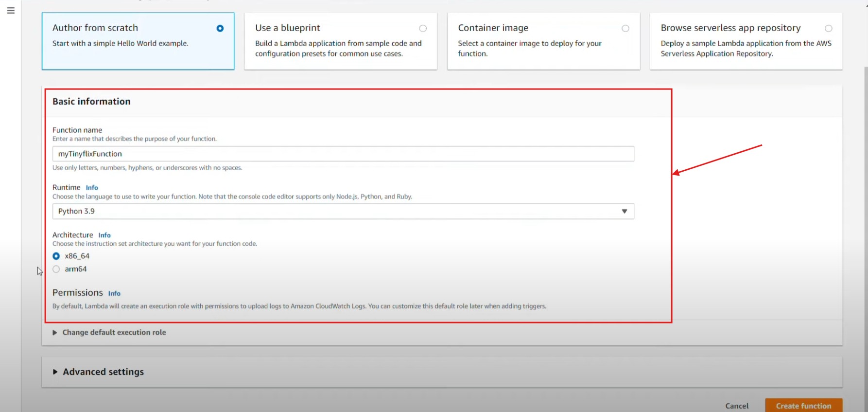Open the hamburger navigation menu
This screenshot has height=412, width=868.
pos(11,11)
